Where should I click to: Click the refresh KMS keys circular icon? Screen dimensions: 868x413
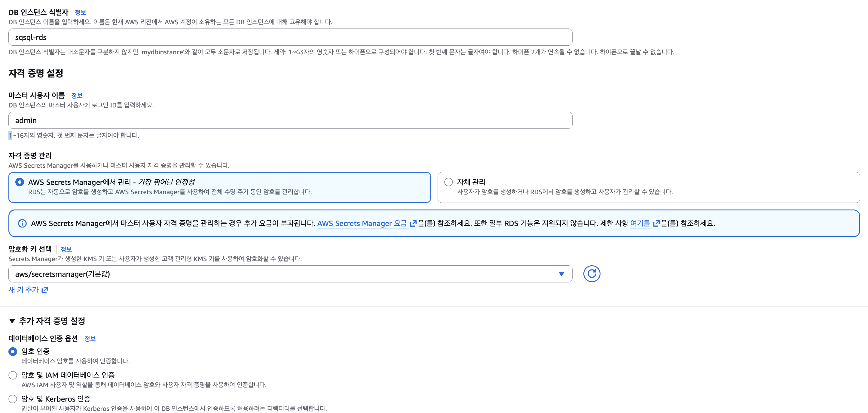coord(591,274)
